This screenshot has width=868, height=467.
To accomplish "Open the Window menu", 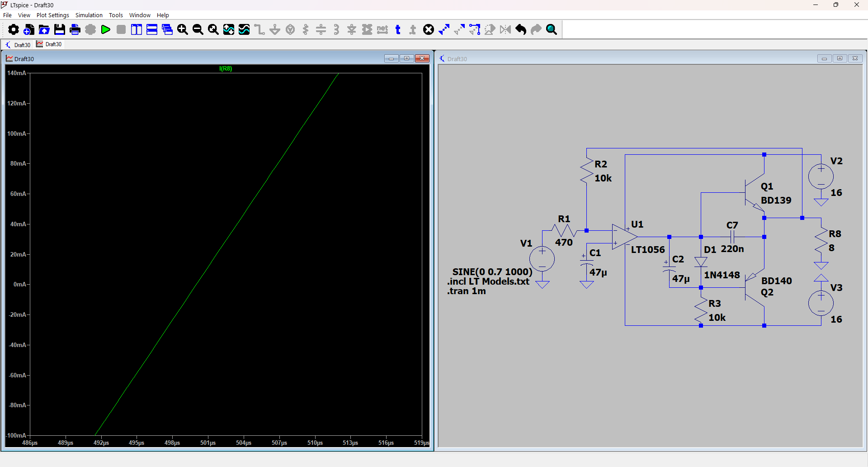I will pos(140,15).
